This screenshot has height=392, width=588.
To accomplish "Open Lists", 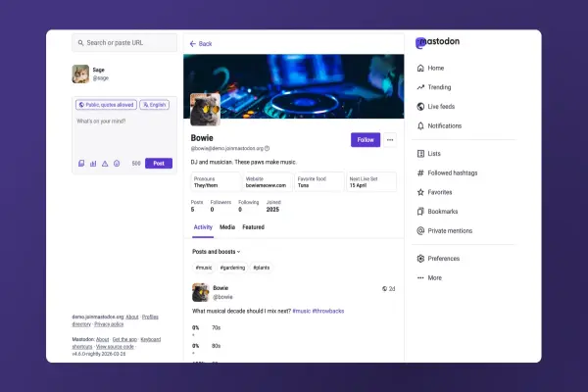I will point(429,154).
